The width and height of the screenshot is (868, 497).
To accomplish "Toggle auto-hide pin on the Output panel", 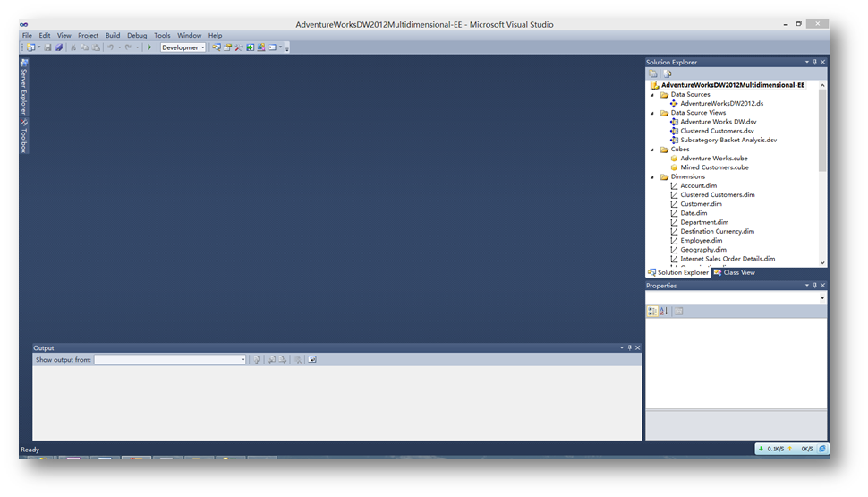I will point(629,348).
